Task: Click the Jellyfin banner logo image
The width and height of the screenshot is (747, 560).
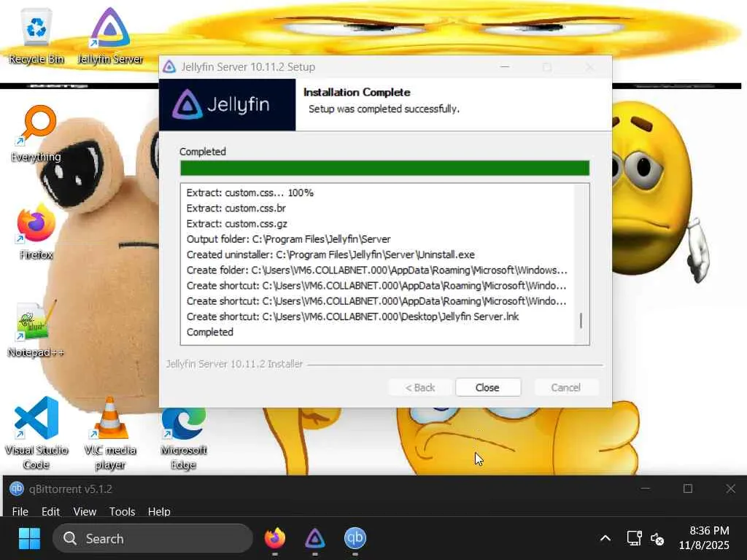Action: (228, 105)
